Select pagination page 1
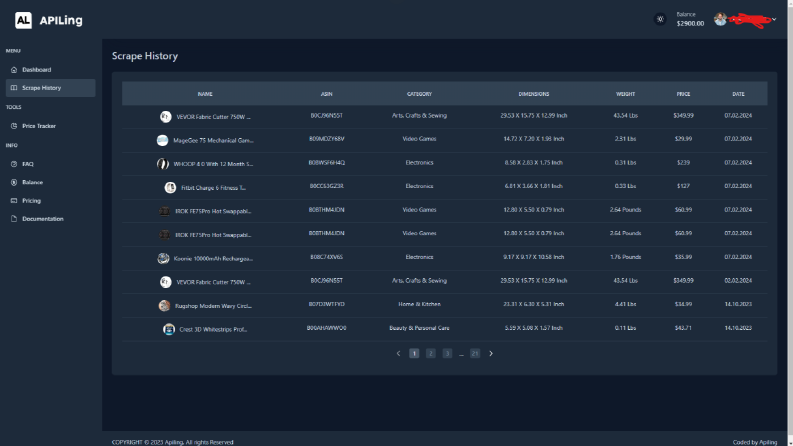 coord(414,353)
